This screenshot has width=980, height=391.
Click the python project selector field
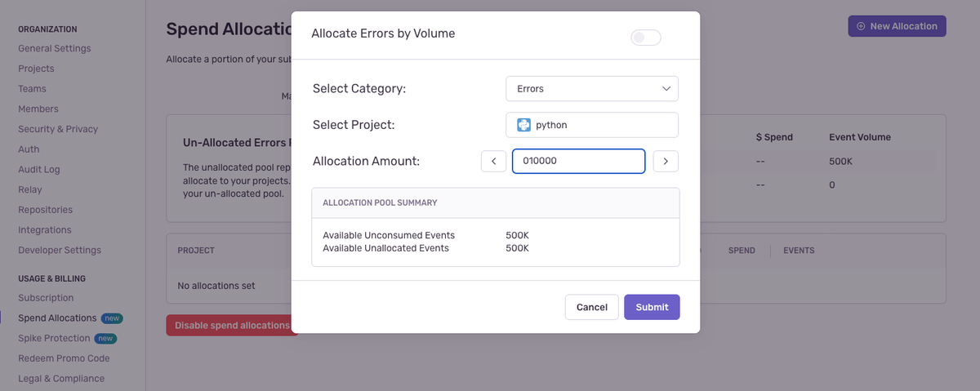(x=592, y=125)
